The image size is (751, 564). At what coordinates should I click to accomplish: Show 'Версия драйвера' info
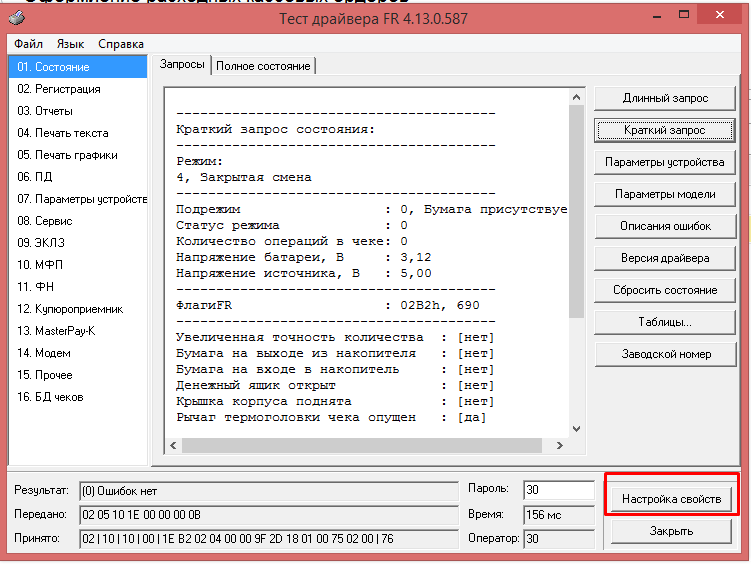[x=665, y=258]
